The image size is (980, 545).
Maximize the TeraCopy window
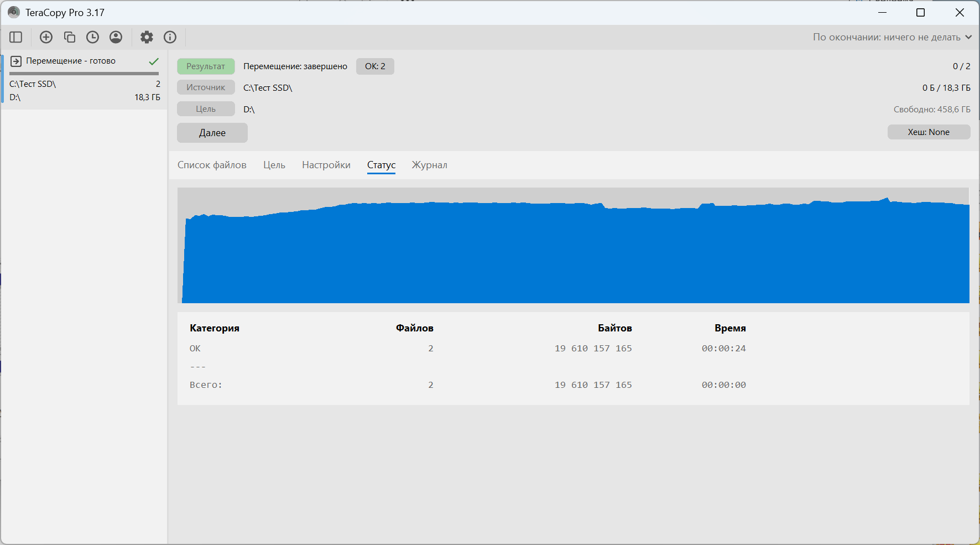pos(921,12)
